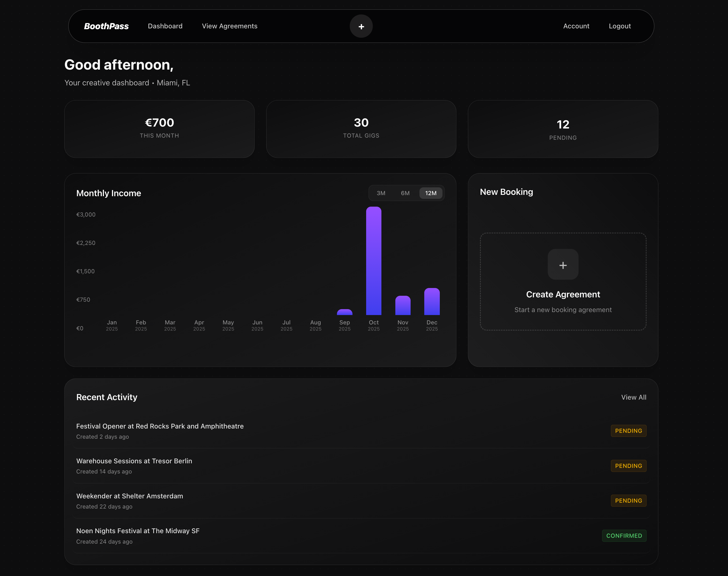Click the CONFIRMED status badge
The image size is (728, 576).
click(624, 536)
